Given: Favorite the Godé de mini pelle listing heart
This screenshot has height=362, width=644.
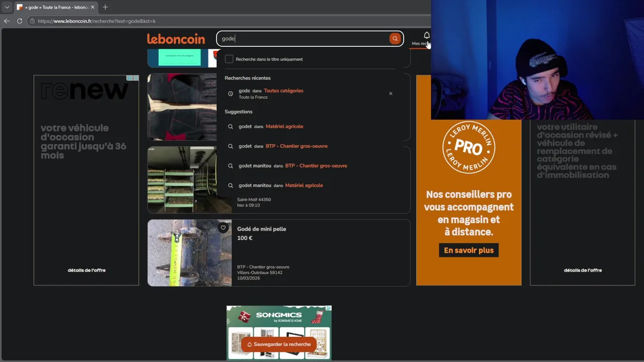Looking at the screenshot, I should tap(223, 228).
